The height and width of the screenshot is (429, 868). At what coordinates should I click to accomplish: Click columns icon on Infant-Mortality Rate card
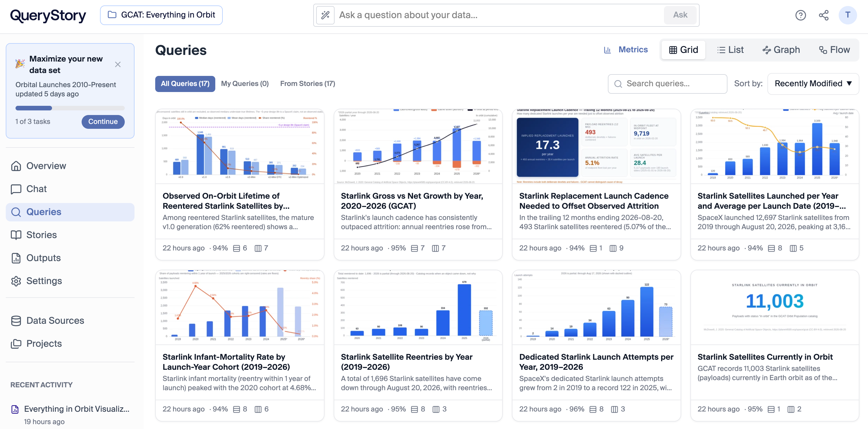pyautogui.click(x=258, y=409)
